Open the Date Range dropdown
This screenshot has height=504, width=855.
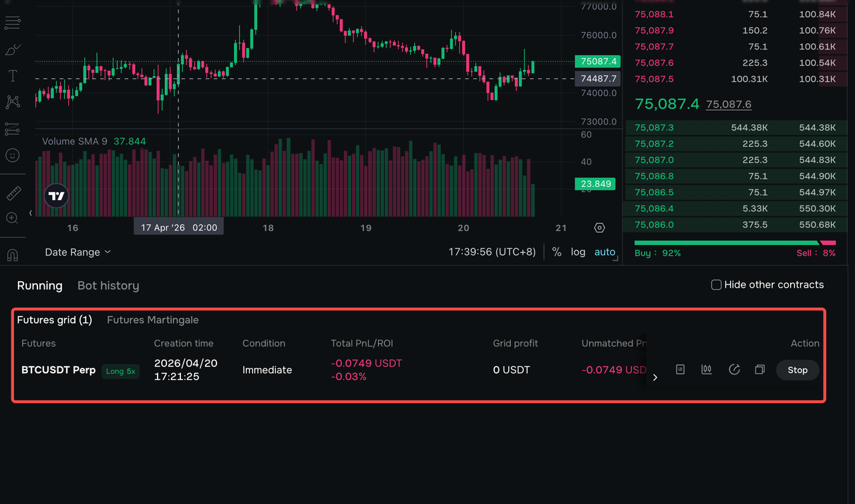[77, 252]
